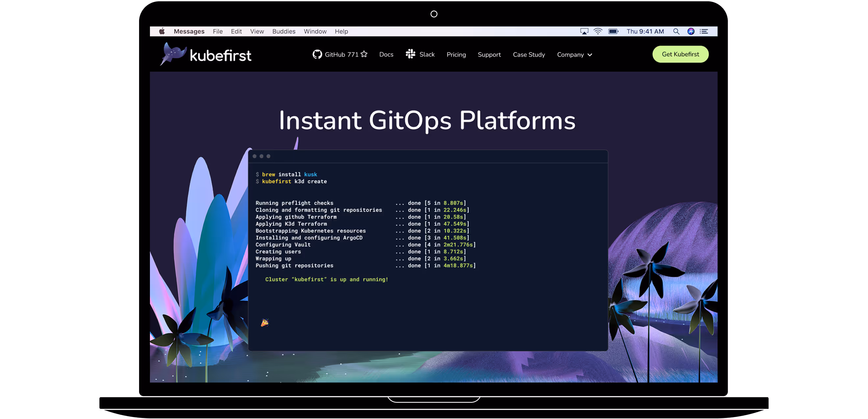The height and width of the screenshot is (419, 868).
Task: Click "Installing and configuring ArgoCD" line
Action: 309,238
